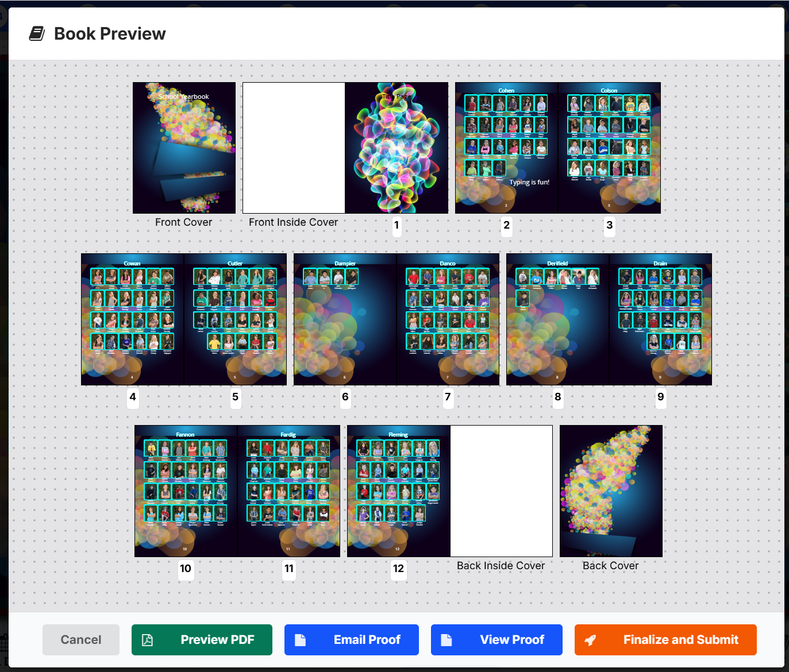Select the Cohen class page thumbnail
Screen dimensions: 789x672
[x=506, y=148]
